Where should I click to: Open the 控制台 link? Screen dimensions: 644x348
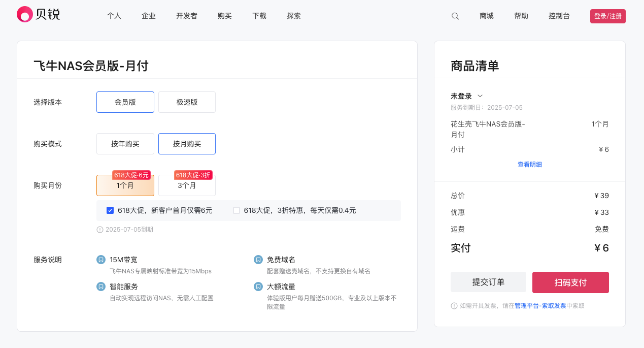[x=559, y=16]
